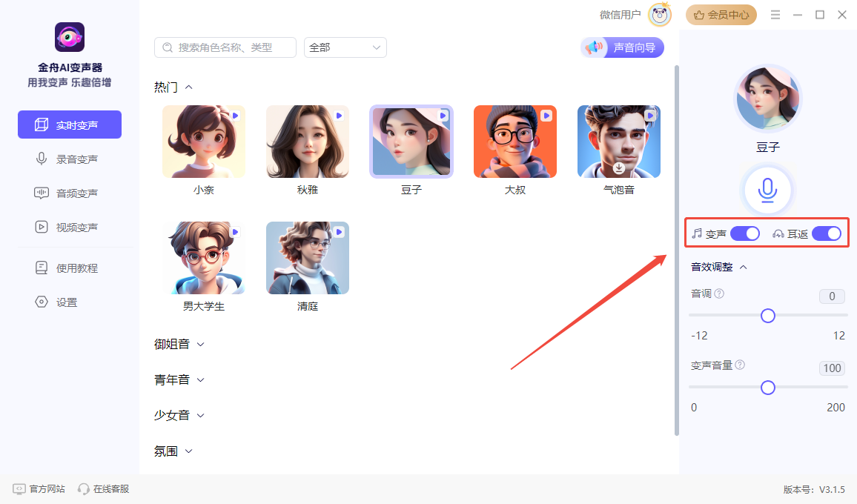Preview the 小奈 voice with play icon
Viewport: 857px width, 504px height.
coord(235,116)
